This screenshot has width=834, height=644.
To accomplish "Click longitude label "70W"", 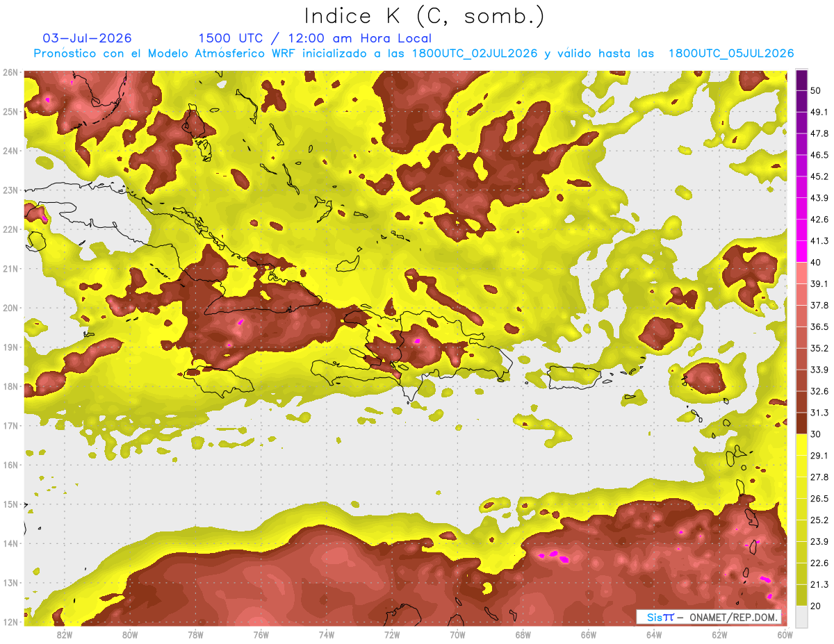I will pos(457,634).
